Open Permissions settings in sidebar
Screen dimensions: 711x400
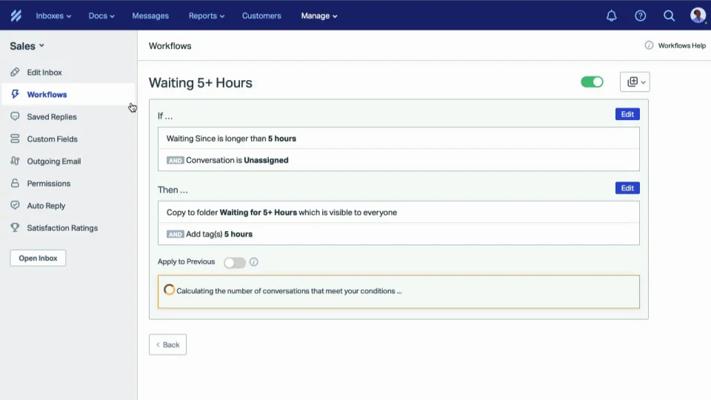[48, 184]
